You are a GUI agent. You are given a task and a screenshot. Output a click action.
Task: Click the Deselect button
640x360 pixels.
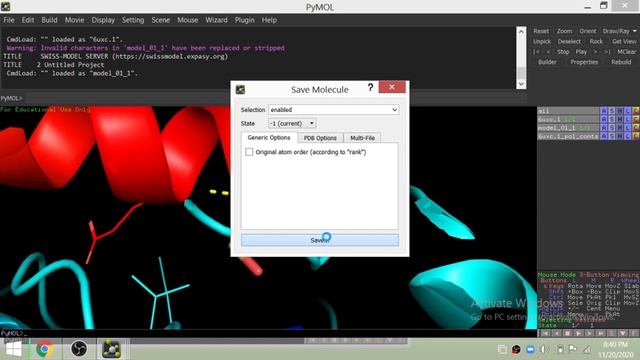pyautogui.click(x=569, y=41)
